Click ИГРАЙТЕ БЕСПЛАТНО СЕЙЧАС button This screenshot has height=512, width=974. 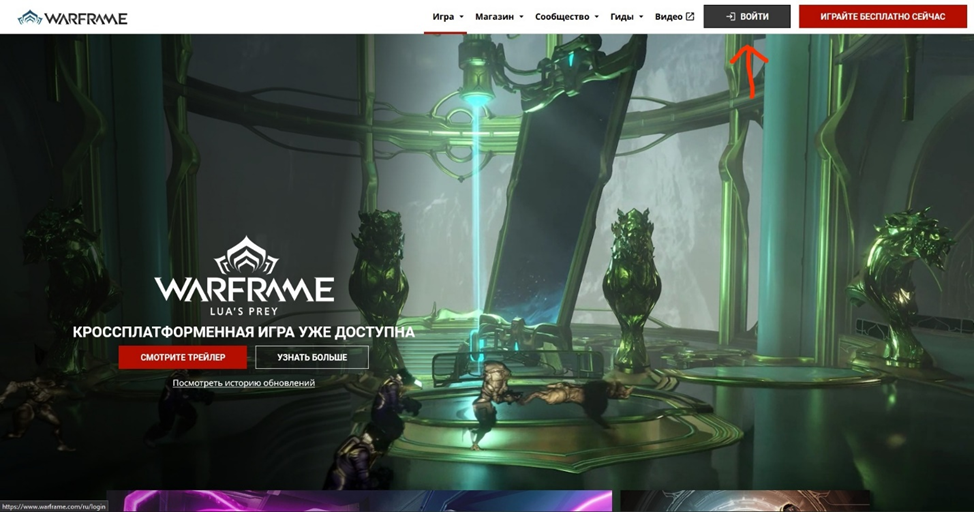pos(882,17)
